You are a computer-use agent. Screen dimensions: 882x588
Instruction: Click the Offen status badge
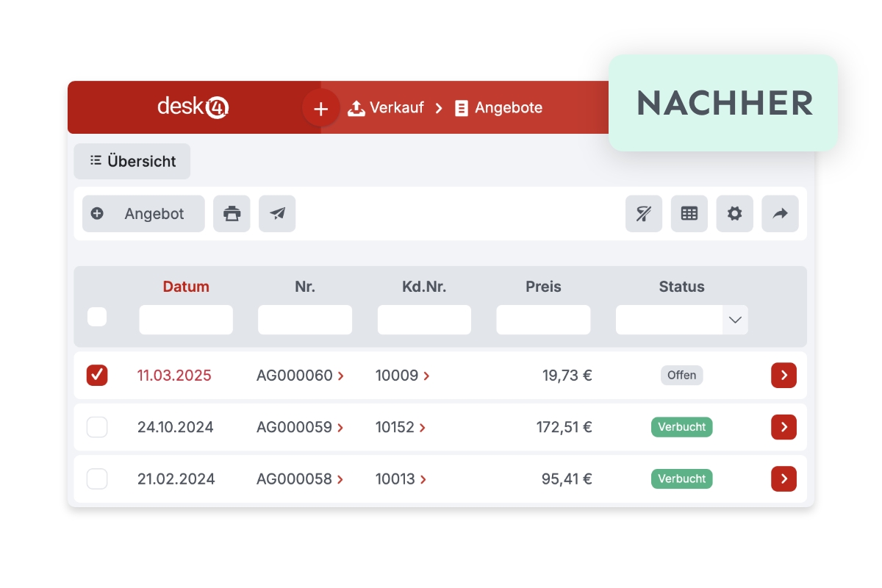coord(681,376)
